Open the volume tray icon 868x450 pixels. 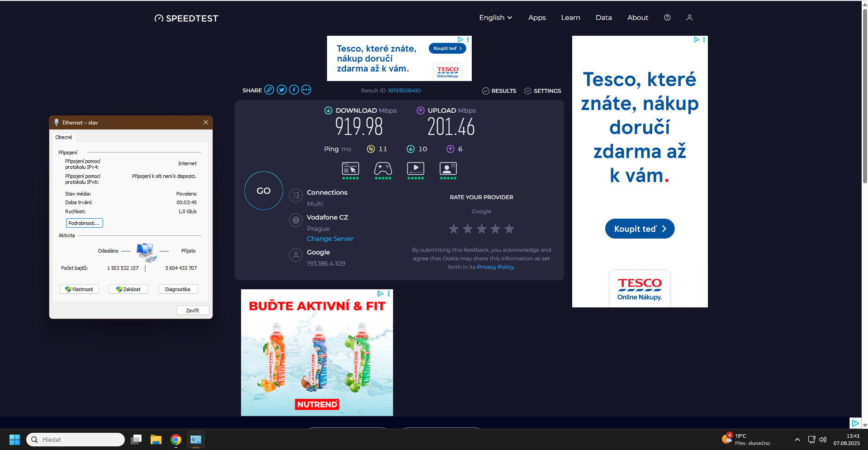823,440
